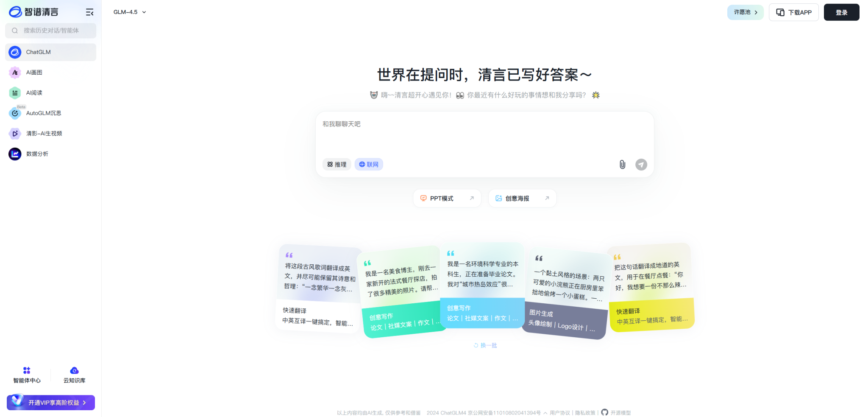The image size is (868, 417).
Task: Click the 登录 button
Action: tap(841, 12)
